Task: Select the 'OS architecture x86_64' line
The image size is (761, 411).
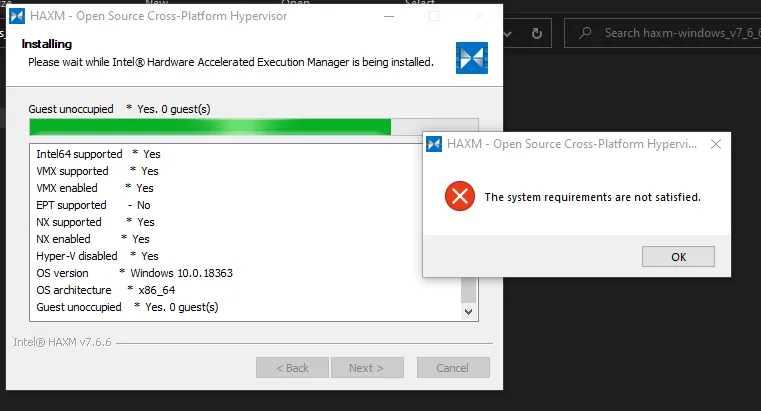Action: tap(105, 290)
